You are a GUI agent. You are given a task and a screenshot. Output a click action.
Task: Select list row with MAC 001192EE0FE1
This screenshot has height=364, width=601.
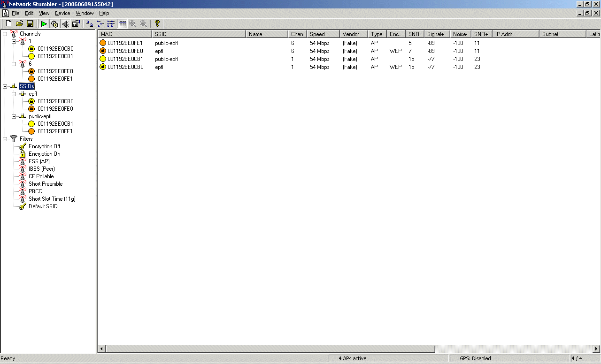(349, 43)
